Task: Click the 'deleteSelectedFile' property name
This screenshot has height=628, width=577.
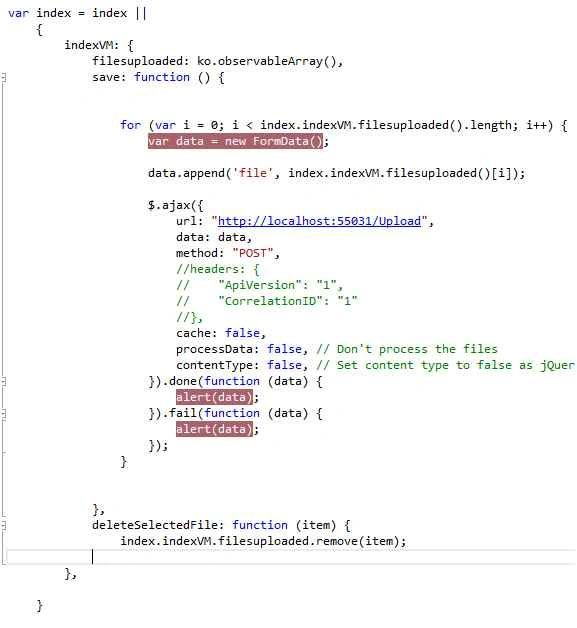Action: pyautogui.click(x=155, y=525)
